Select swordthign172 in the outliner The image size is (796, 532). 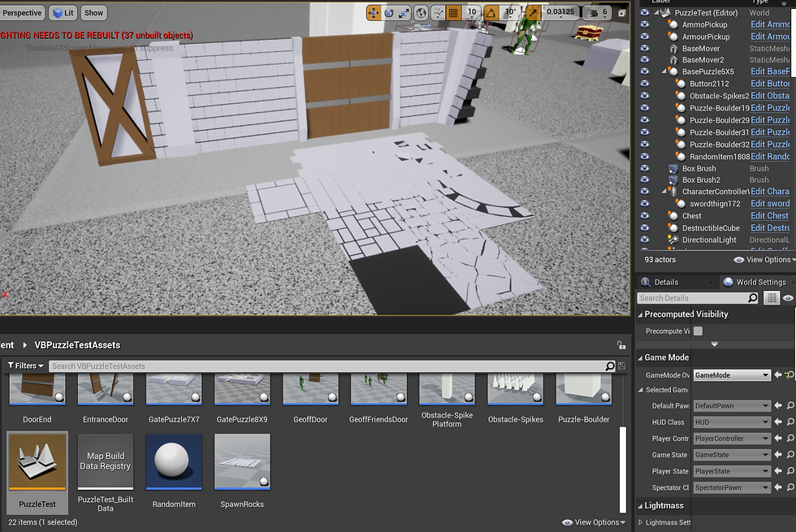(x=715, y=204)
